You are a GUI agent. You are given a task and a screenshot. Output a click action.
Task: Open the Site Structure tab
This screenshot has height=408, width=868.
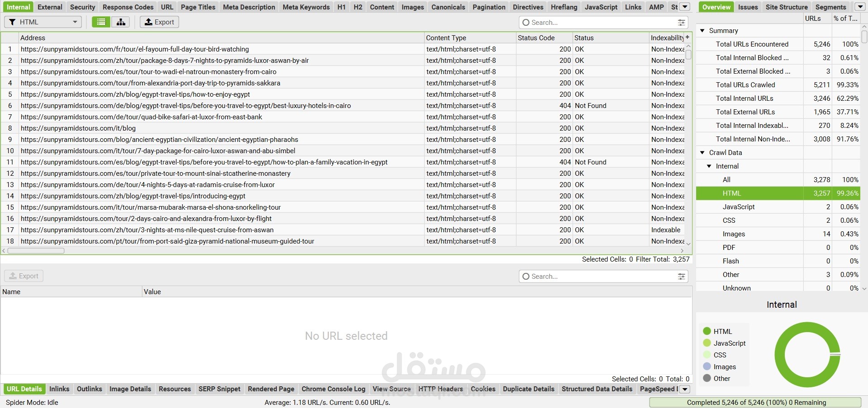pos(787,7)
